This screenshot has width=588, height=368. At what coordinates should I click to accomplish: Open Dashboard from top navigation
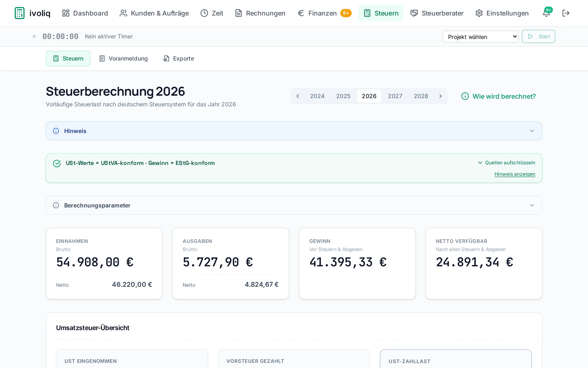[85, 13]
